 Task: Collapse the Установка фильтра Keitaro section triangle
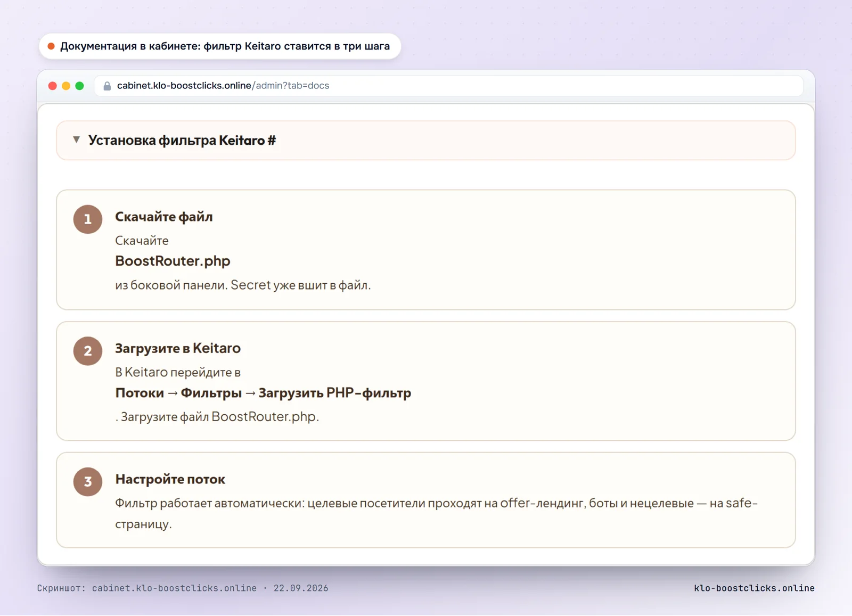pos(77,139)
